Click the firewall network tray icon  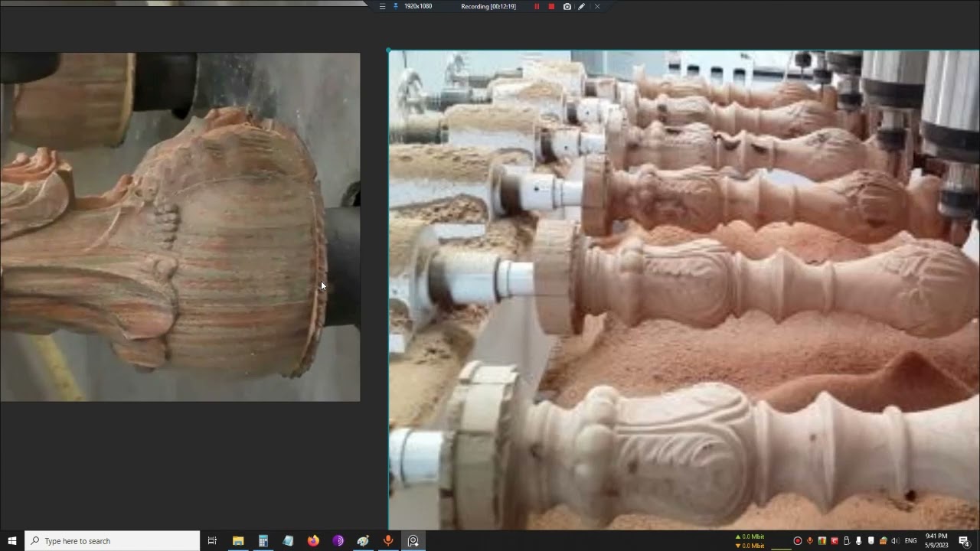[x=883, y=540]
